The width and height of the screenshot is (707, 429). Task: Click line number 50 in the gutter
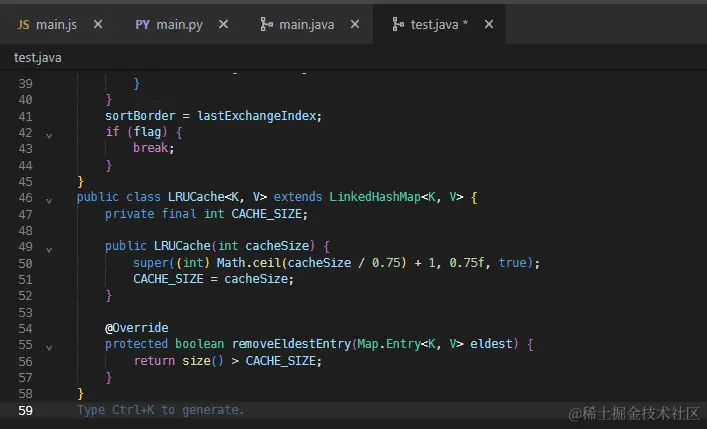26,263
